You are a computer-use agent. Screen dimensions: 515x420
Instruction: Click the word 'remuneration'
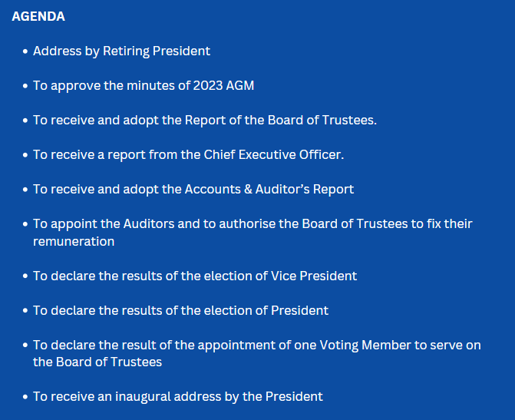(x=74, y=242)
